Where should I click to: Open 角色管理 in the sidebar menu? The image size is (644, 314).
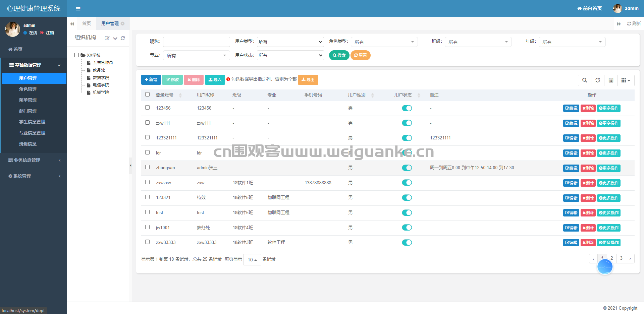(28, 89)
